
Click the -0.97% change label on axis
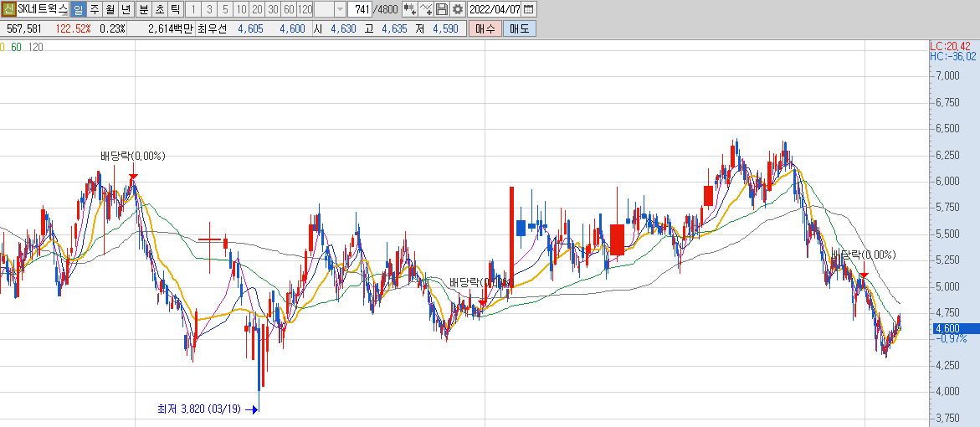coord(952,339)
